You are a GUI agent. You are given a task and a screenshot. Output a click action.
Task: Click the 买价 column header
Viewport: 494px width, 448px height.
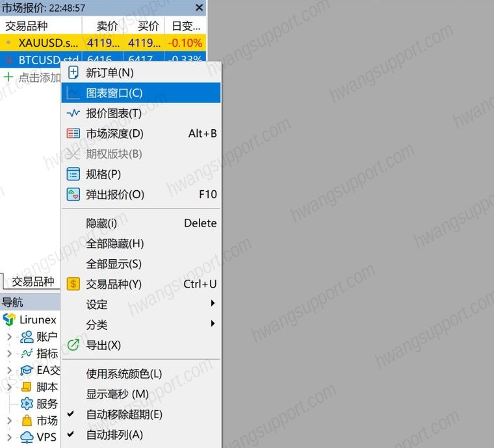click(x=144, y=26)
